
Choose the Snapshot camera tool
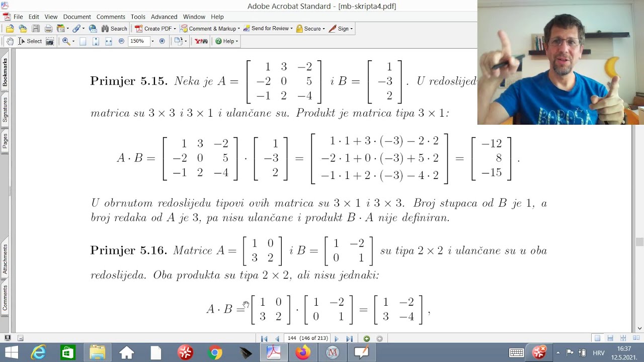50,41
